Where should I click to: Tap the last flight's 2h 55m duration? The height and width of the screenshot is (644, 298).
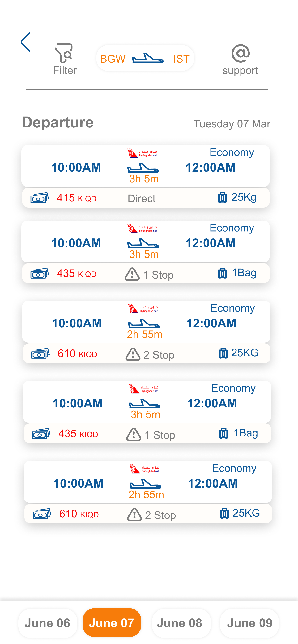(x=146, y=495)
